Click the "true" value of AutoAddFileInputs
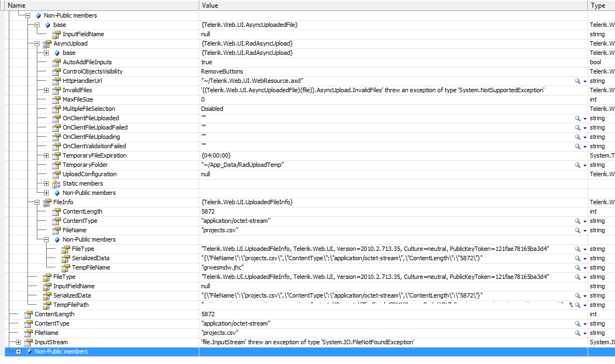Viewport: 615px width, 364px height. click(x=206, y=62)
